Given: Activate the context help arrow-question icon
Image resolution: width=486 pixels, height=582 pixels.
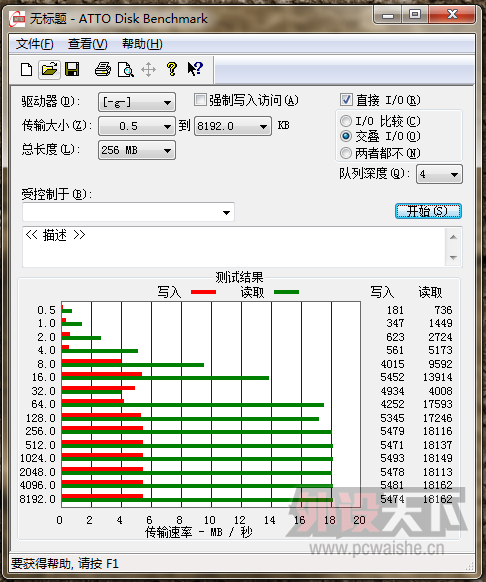Looking at the screenshot, I should click(x=195, y=69).
